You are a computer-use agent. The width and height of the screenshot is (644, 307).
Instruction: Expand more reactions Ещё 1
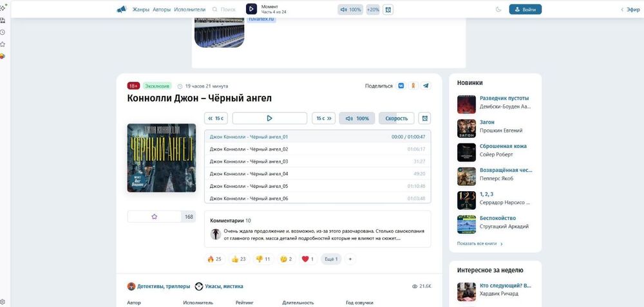click(x=331, y=259)
